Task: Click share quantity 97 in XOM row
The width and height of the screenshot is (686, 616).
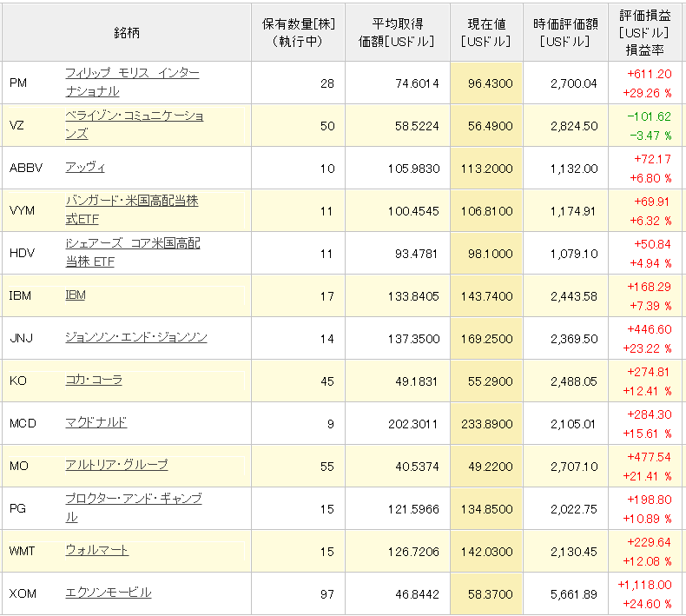Action: pyautogui.click(x=327, y=594)
